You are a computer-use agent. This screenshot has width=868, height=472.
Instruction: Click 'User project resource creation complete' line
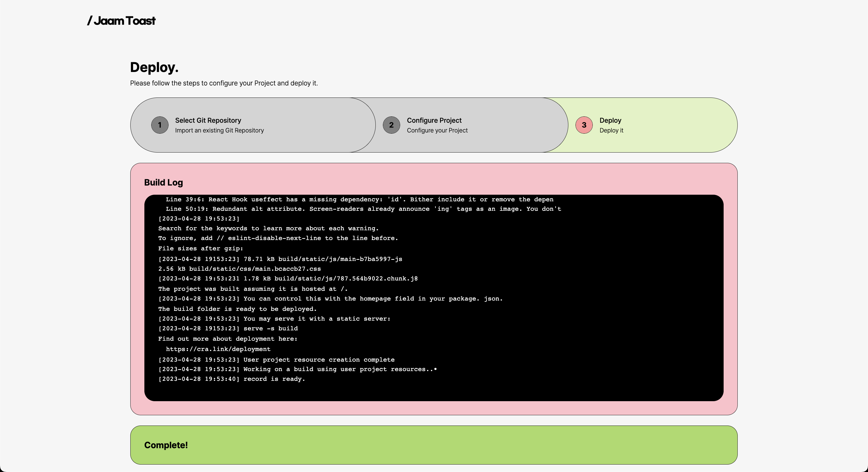[276, 360]
